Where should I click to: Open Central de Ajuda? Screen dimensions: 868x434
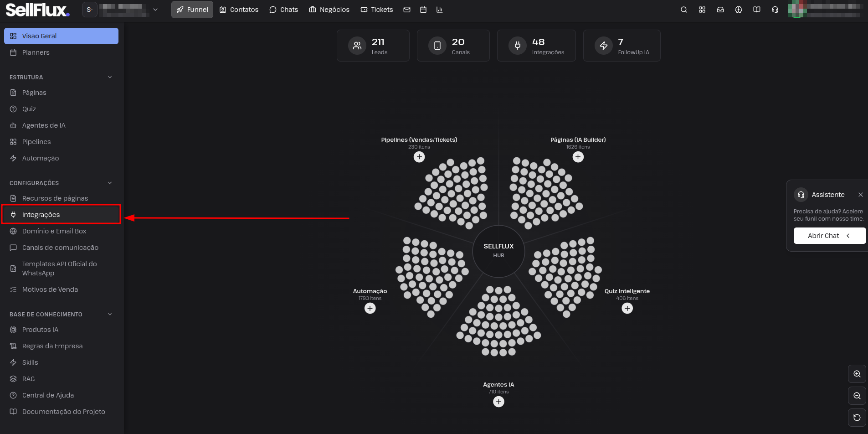(61, 395)
